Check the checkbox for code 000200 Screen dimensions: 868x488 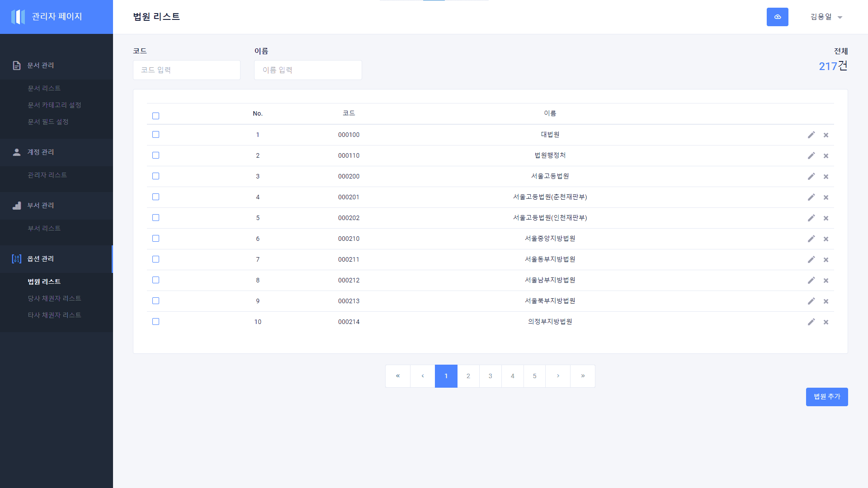click(156, 176)
